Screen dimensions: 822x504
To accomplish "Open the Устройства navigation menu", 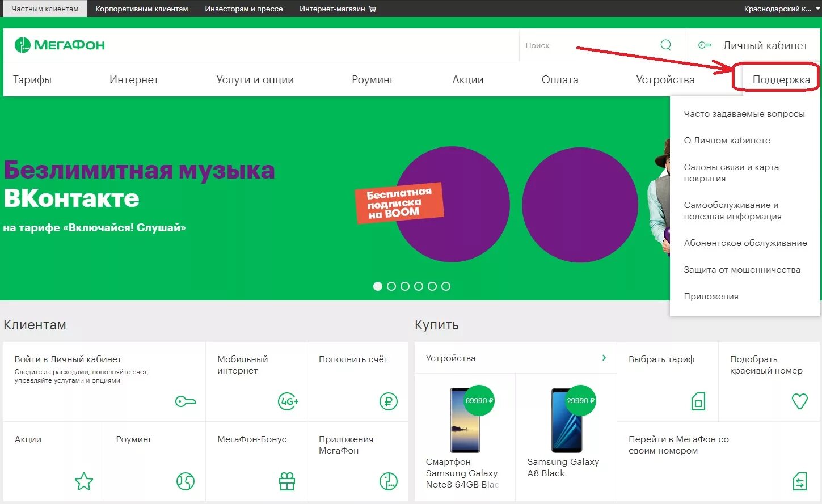I will coord(665,80).
